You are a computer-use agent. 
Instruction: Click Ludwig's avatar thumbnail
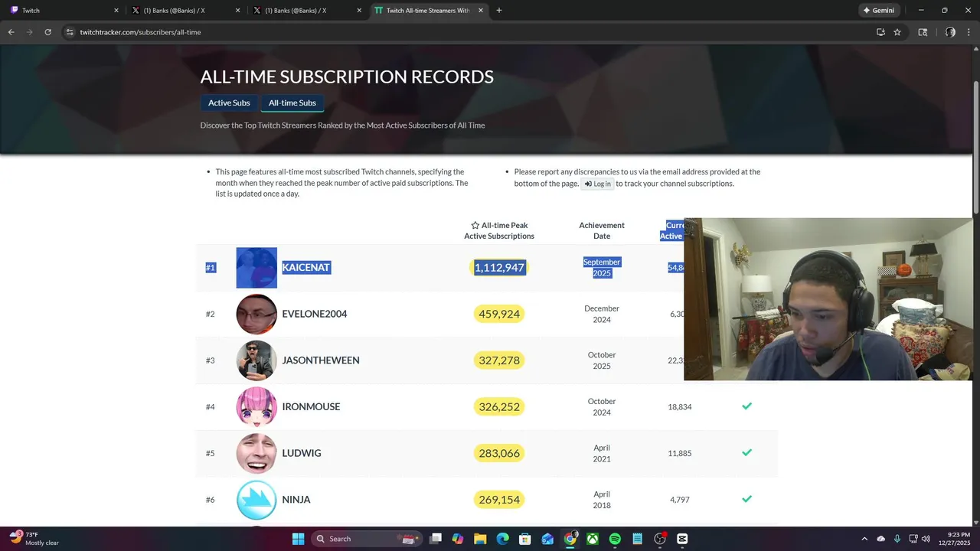256,453
